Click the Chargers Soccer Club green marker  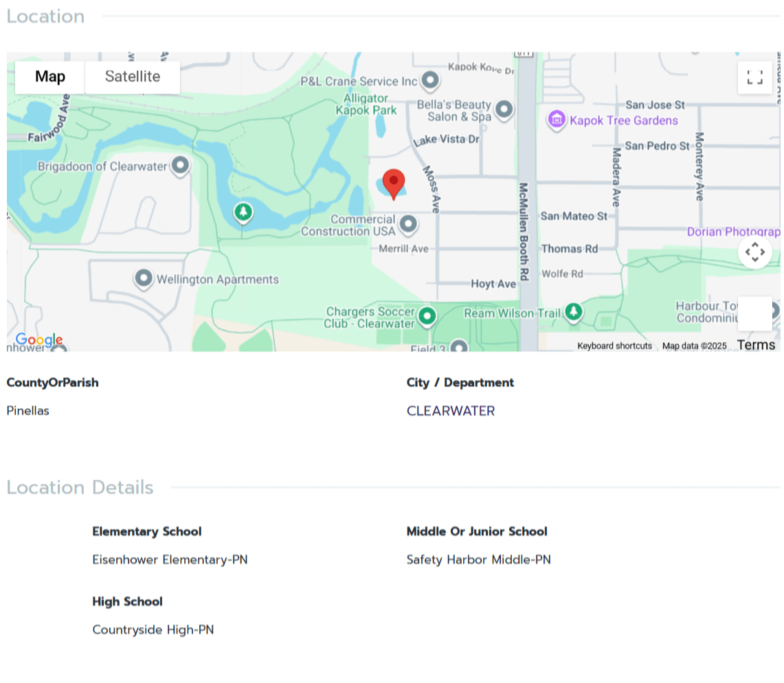coord(427,316)
